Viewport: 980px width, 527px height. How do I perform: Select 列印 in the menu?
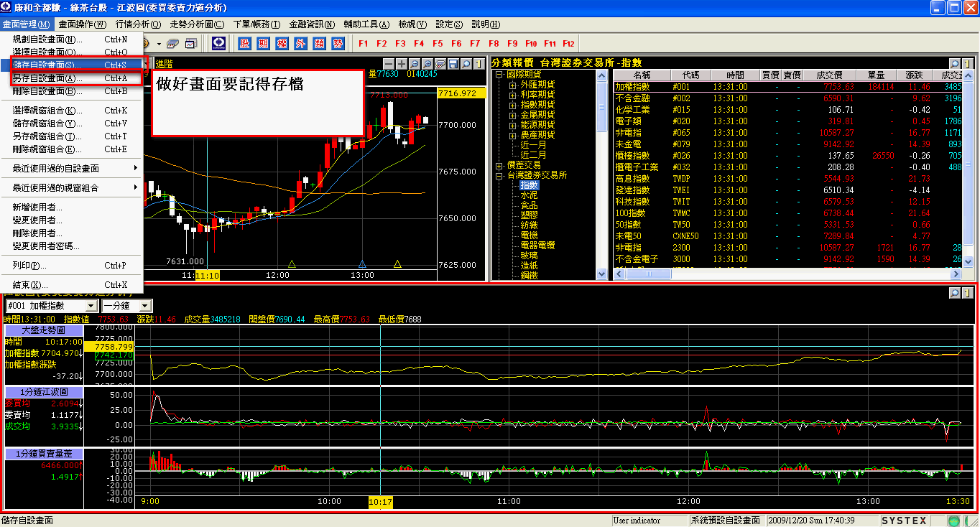tap(72, 266)
